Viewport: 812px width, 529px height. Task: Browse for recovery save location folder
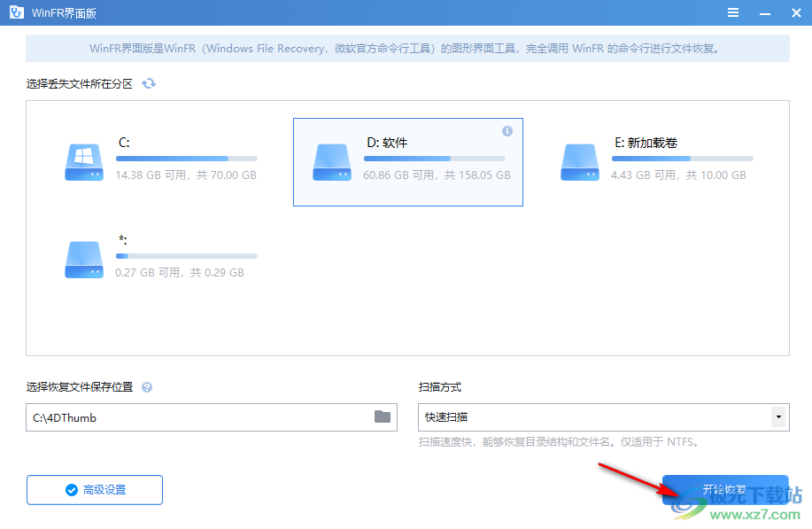click(x=381, y=416)
